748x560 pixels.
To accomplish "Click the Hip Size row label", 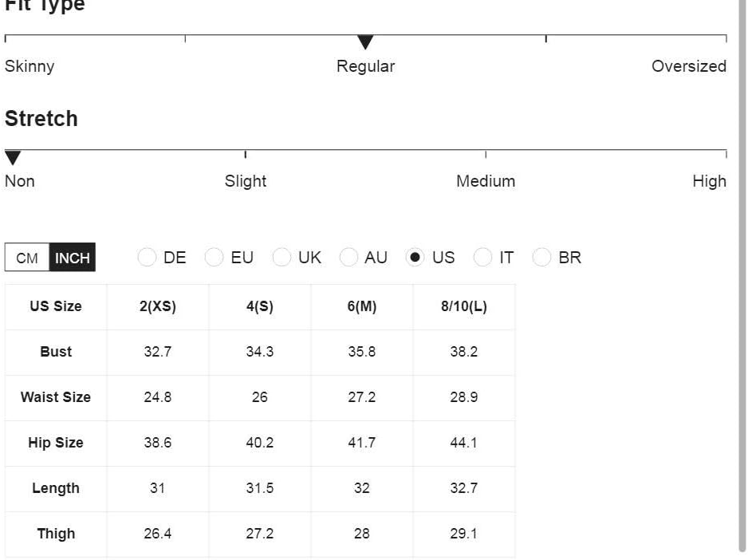I will point(56,443).
